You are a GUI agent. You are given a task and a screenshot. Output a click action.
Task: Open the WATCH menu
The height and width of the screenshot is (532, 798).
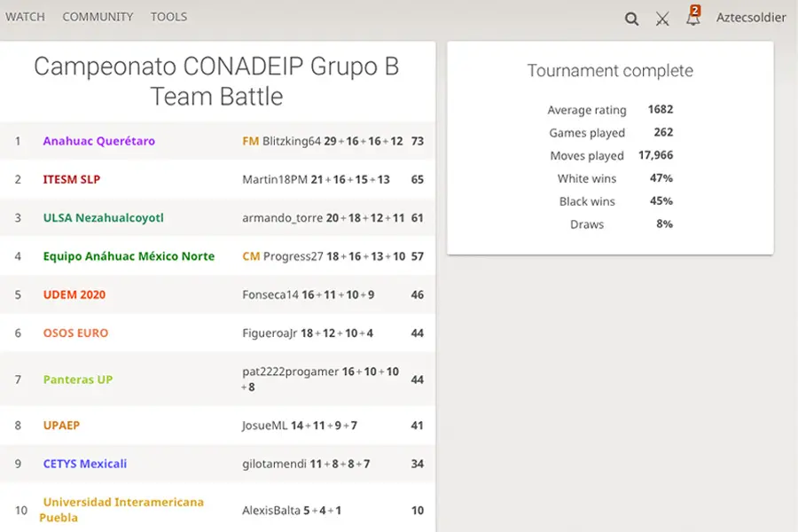[25, 17]
